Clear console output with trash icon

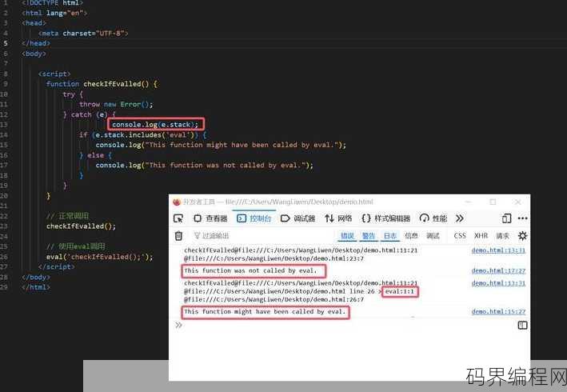(178, 236)
